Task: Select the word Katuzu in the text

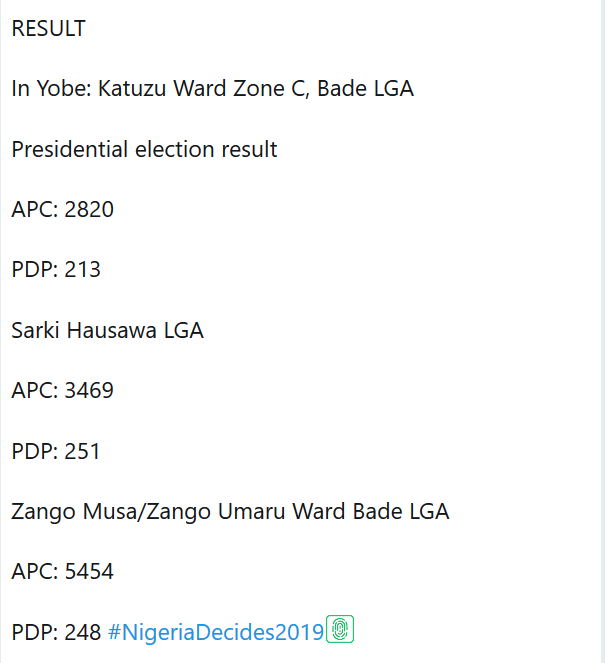Action: pyautogui.click(x=133, y=89)
